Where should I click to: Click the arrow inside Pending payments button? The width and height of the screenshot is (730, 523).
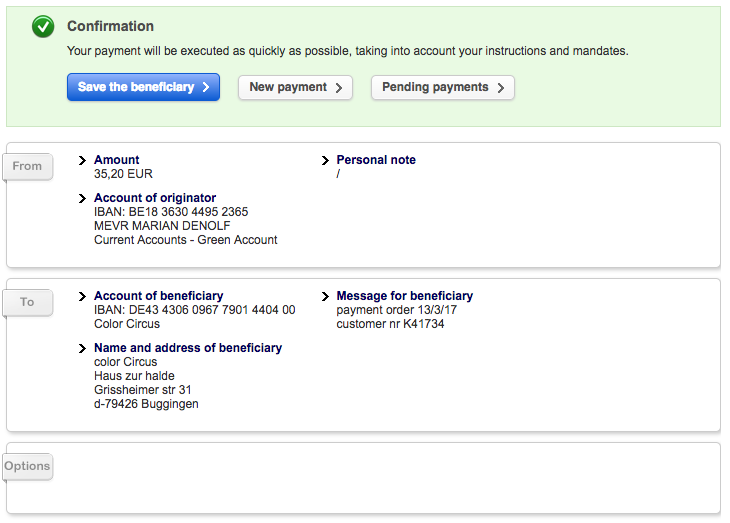501,88
